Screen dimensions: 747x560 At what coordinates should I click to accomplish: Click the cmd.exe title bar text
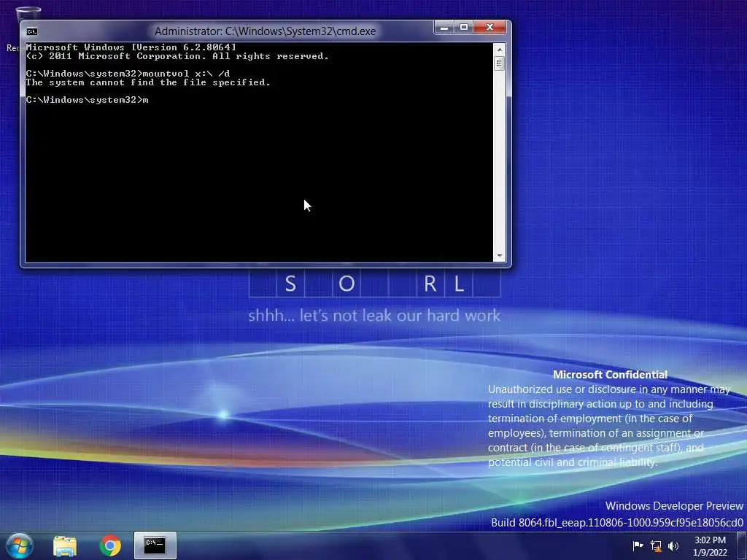(x=265, y=31)
